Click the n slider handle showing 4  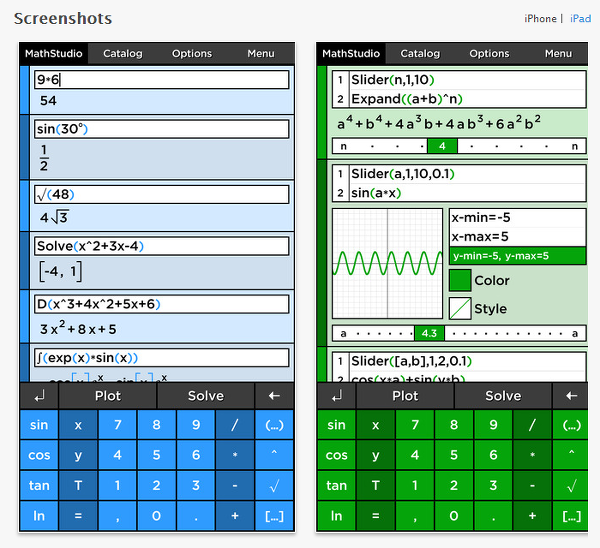coord(442,146)
